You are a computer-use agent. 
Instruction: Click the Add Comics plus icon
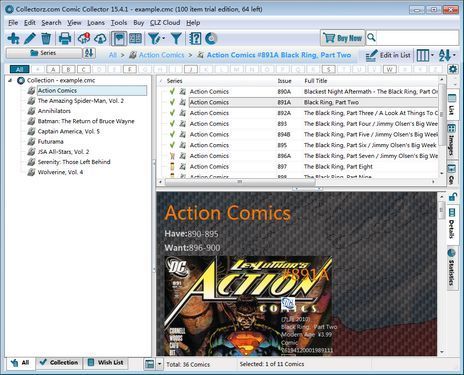[x=13, y=39]
